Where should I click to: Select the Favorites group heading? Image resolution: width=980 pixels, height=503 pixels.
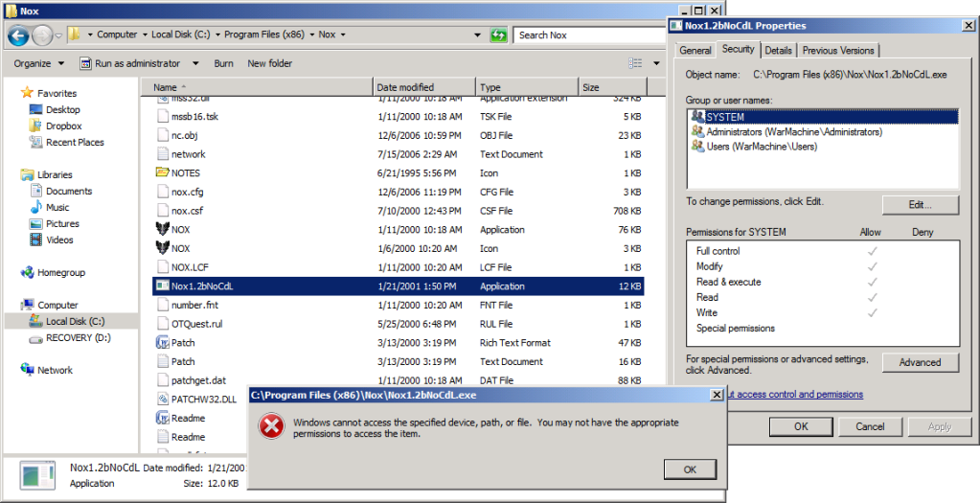point(57,93)
